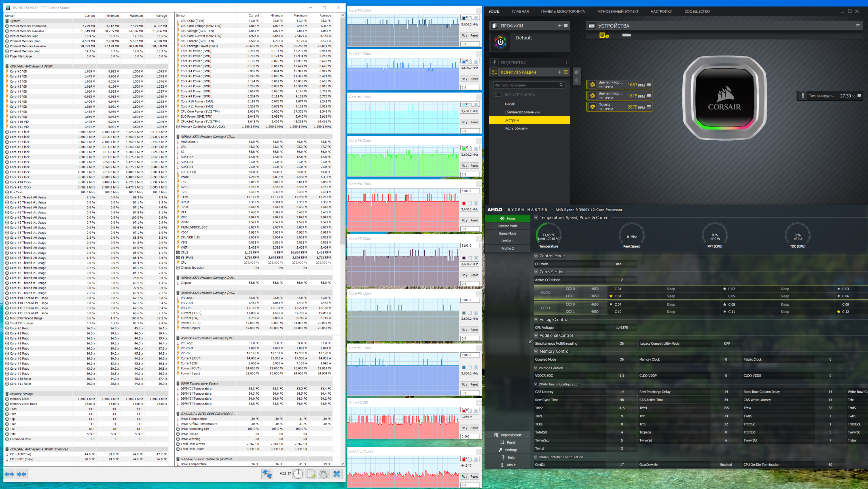
Task: Toggle the Все устройства switch
Action: [x=497, y=95]
